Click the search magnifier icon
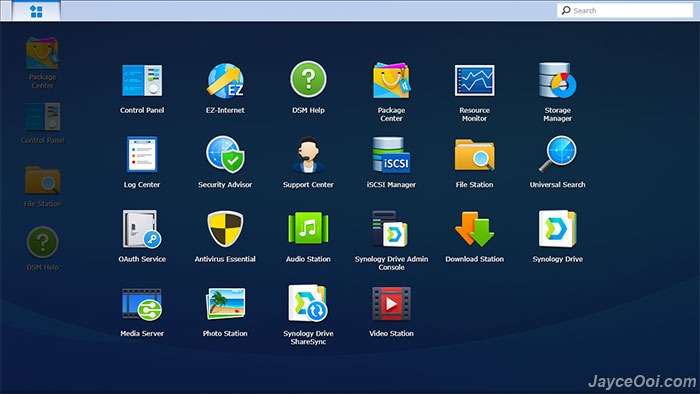The height and width of the screenshot is (394, 700). tap(566, 10)
